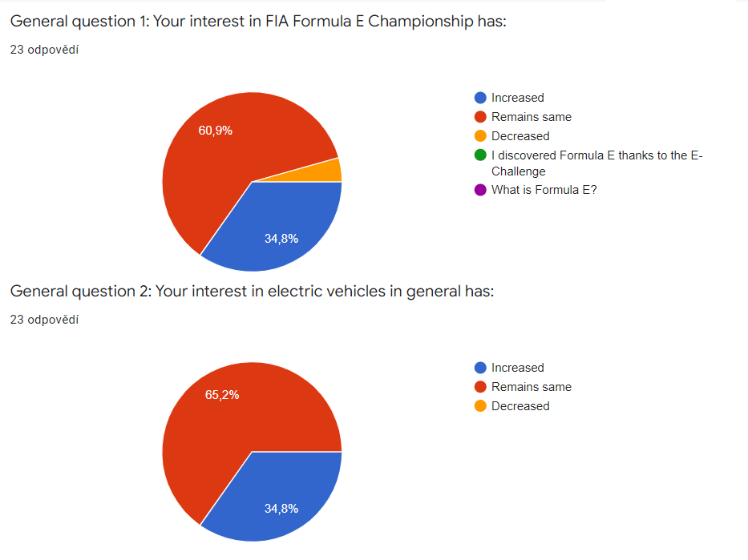The height and width of the screenshot is (560, 748).
Task: Click orange Decreased legend dot, question 2
Action: (x=480, y=406)
